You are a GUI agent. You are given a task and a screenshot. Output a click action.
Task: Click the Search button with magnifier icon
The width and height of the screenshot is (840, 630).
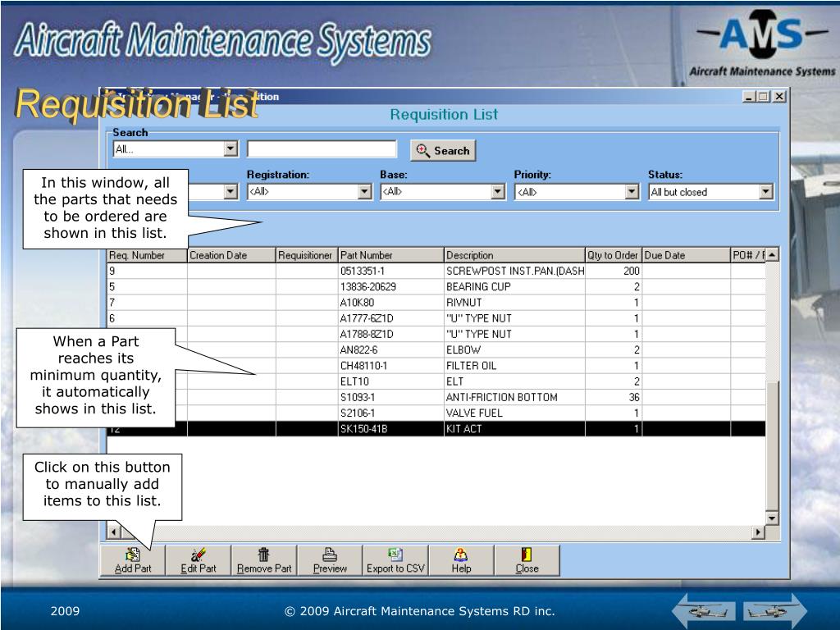point(443,151)
